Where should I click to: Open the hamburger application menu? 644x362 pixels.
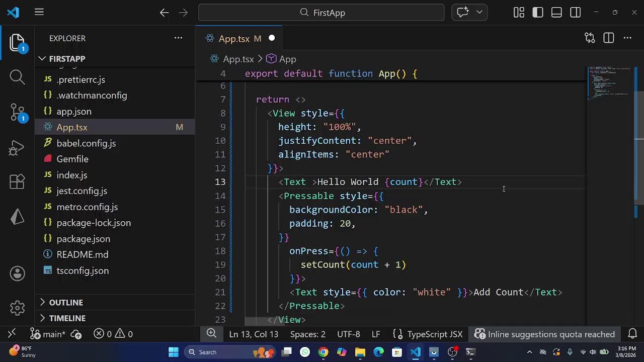(39, 13)
